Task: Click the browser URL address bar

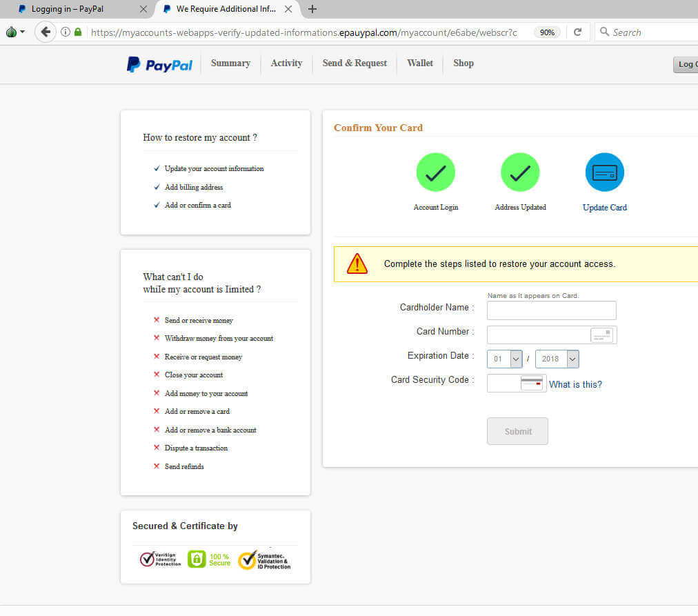Action: tap(304, 32)
